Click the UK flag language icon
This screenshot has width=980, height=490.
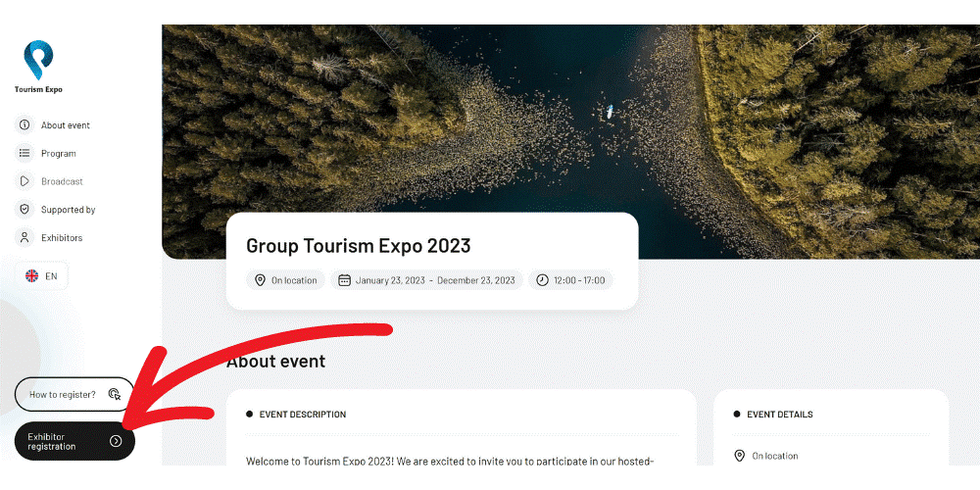pos(32,275)
